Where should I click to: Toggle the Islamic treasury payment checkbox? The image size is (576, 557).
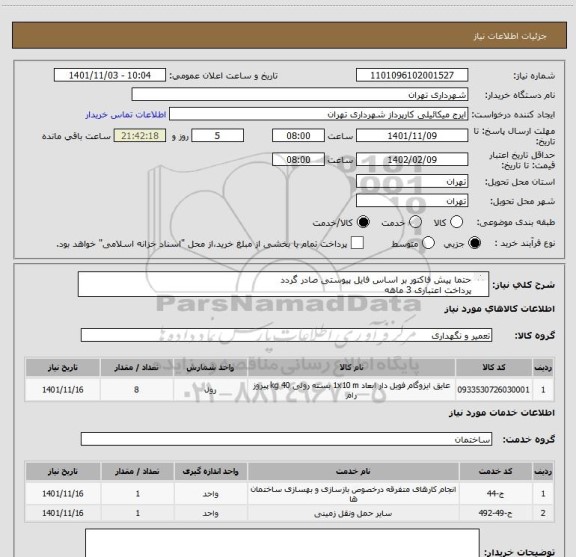(x=357, y=243)
